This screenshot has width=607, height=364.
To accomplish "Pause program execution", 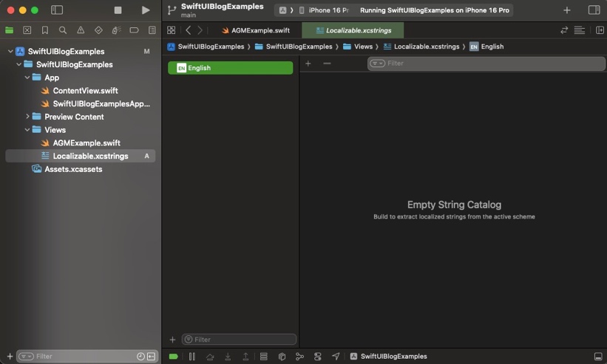I will click(x=192, y=357).
